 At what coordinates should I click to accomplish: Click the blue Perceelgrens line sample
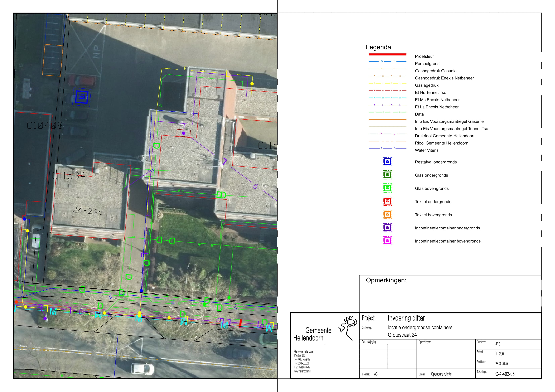click(x=387, y=62)
